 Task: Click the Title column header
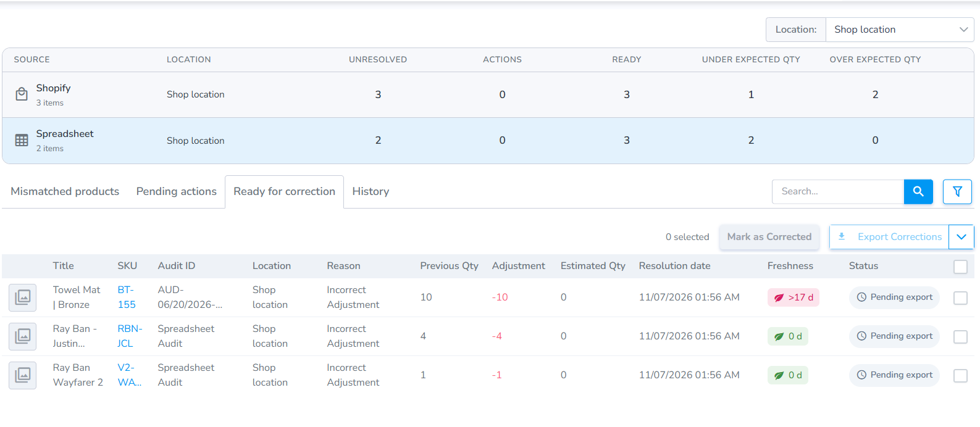click(x=63, y=266)
